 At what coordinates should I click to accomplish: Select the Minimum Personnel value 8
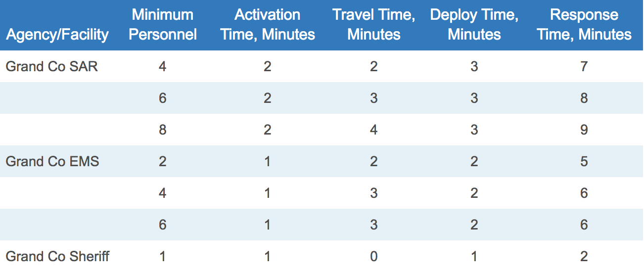click(x=163, y=130)
